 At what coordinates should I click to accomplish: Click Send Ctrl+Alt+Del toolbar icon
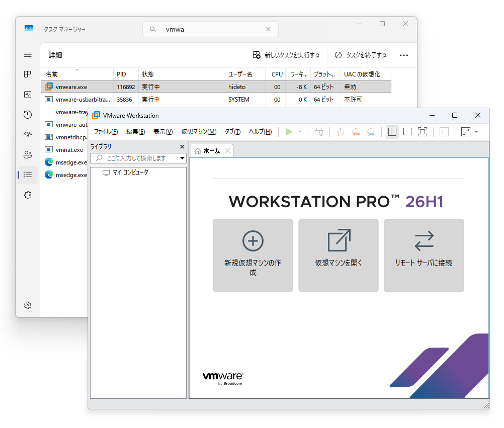[319, 132]
